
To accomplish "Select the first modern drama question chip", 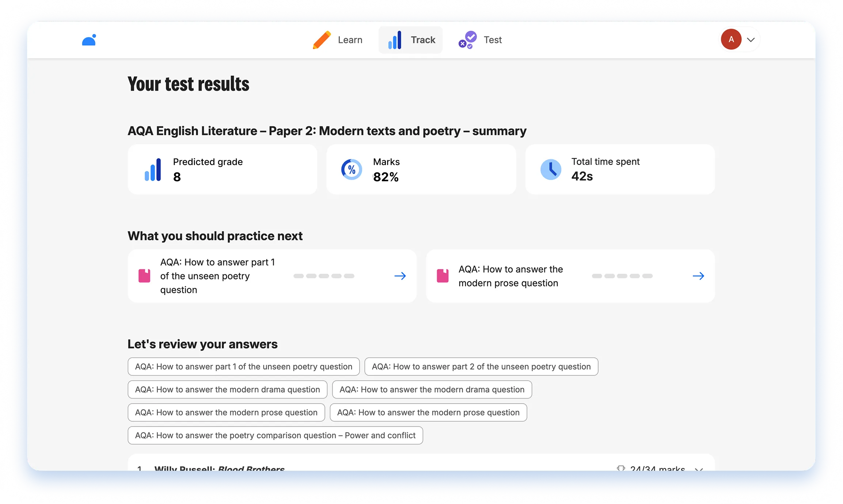I will coord(227,389).
